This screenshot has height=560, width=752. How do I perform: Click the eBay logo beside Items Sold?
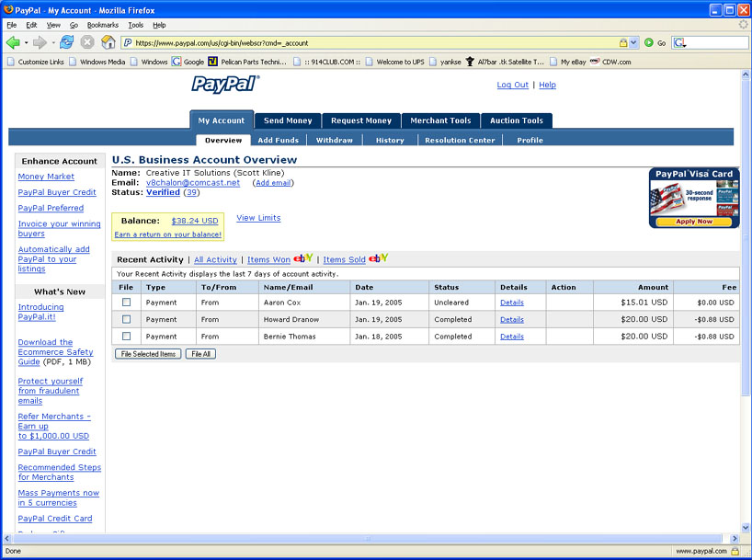click(379, 258)
